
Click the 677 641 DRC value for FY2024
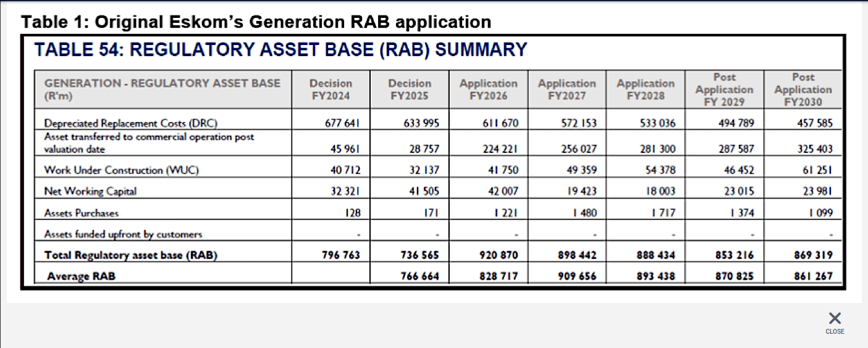tap(343, 123)
